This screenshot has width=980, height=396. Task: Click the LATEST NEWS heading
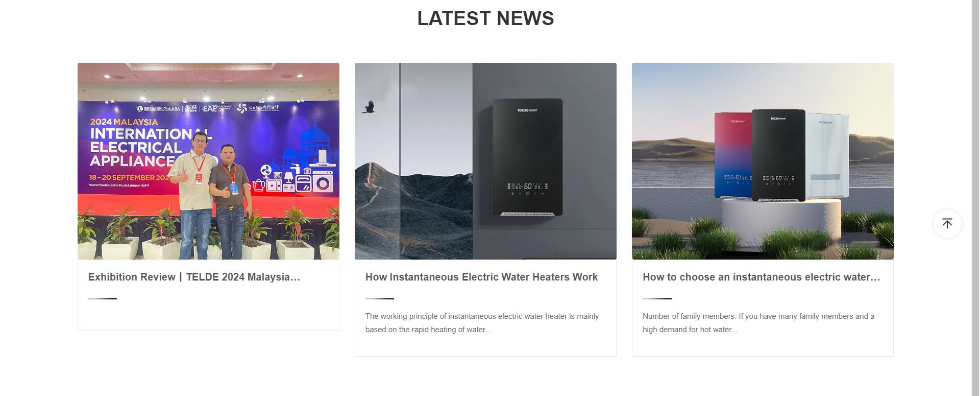click(x=485, y=18)
